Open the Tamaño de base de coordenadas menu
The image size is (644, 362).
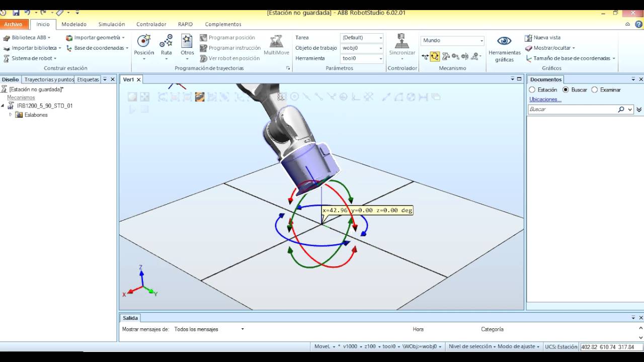[571, 58]
